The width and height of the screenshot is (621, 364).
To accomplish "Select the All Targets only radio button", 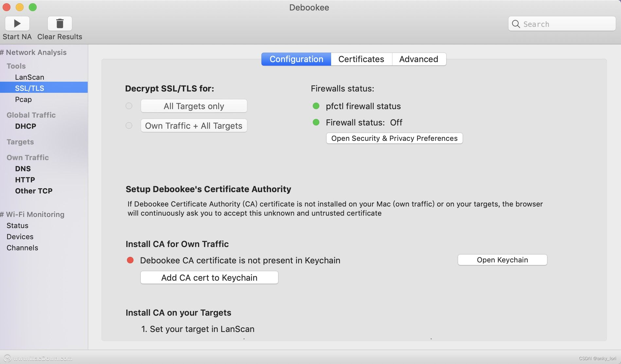I will (129, 106).
